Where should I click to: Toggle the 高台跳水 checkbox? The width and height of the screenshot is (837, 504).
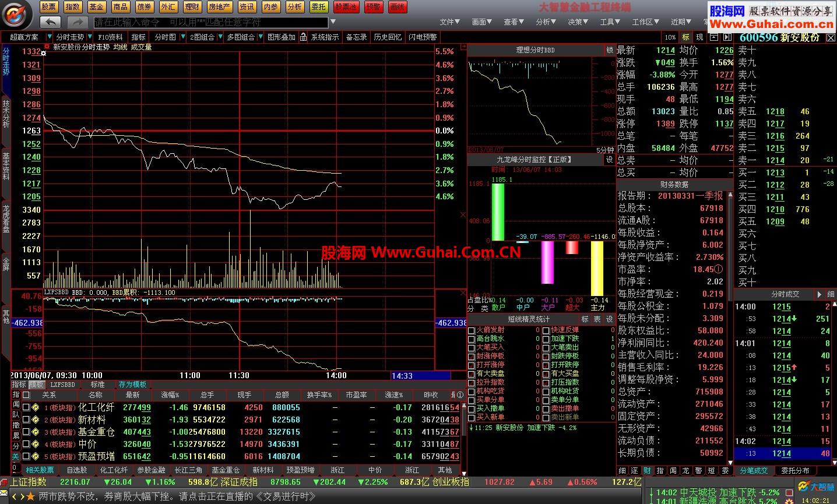click(472, 340)
